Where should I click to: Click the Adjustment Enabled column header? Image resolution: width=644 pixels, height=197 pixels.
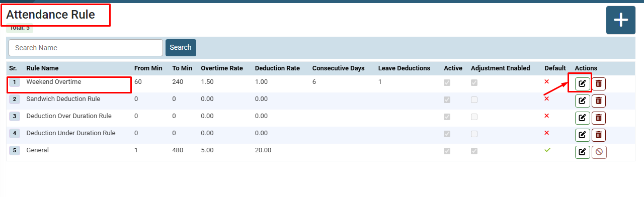(501, 68)
